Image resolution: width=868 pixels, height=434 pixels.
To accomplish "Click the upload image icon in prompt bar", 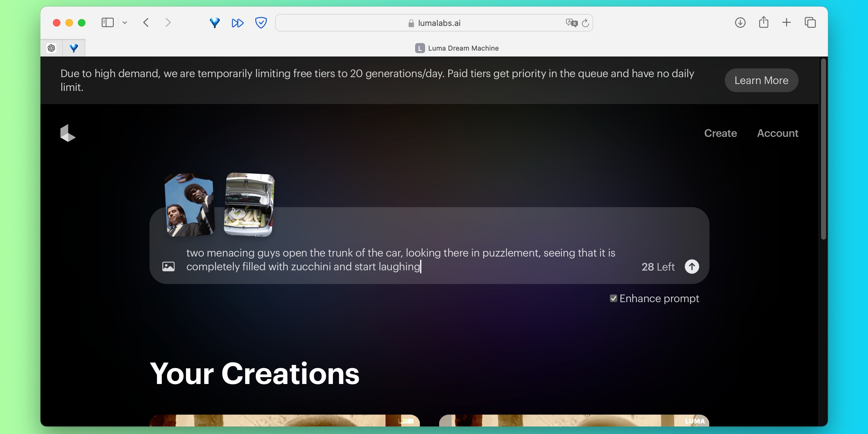I will point(169,266).
